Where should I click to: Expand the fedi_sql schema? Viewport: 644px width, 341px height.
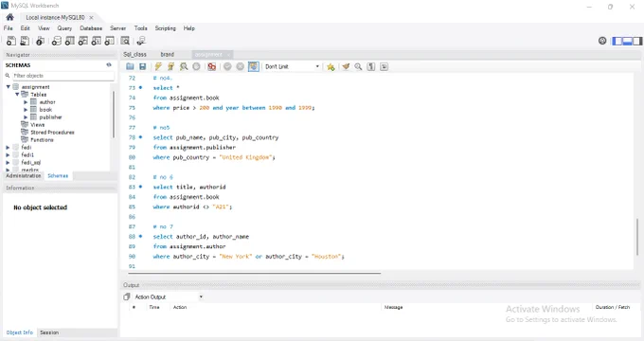[8, 162]
